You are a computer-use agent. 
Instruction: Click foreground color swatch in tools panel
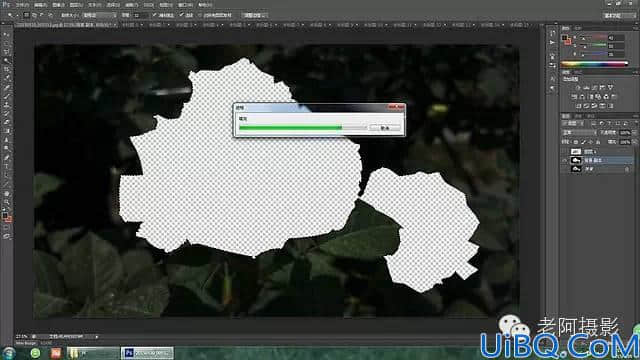(4, 215)
